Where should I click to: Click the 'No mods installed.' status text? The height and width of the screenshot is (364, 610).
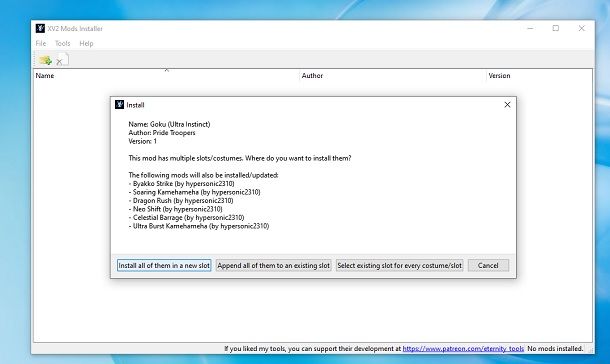pos(555,349)
